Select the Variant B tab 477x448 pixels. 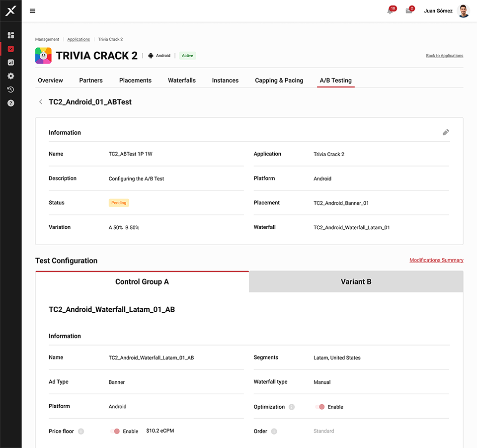pyautogui.click(x=356, y=281)
